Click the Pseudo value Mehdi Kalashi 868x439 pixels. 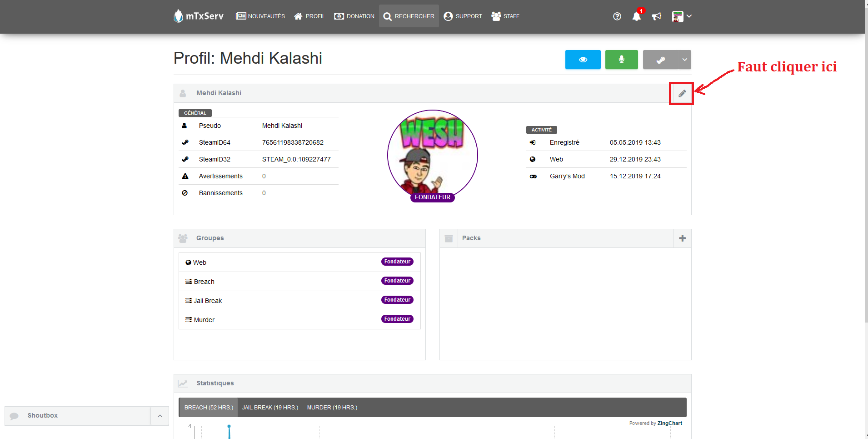point(282,126)
